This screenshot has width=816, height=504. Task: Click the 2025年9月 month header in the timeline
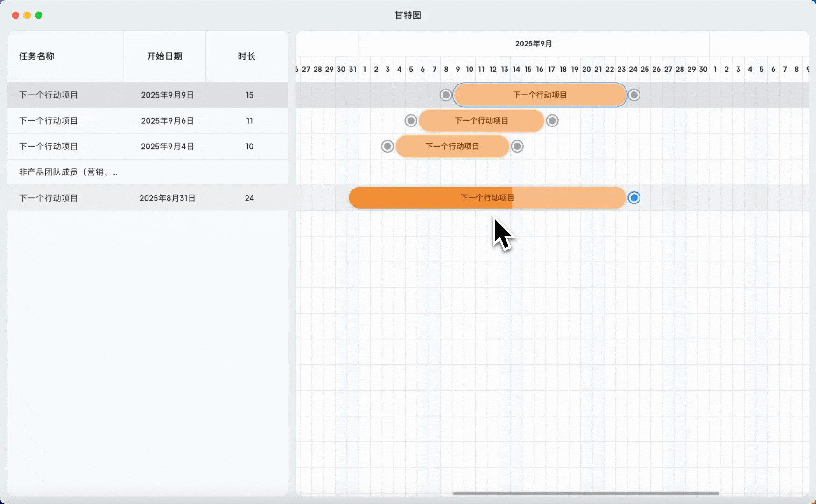click(x=533, y=43)
